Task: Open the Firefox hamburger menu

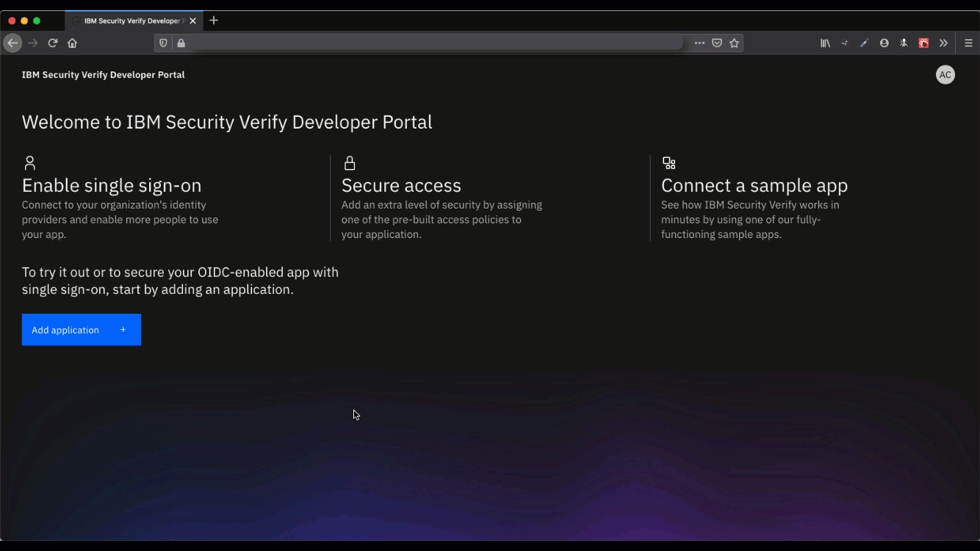Action: 968,43
